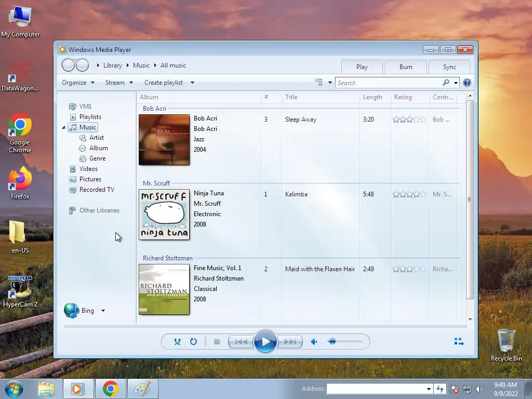Select the Ninja Tuna album cover
532x399 pixels.
[x=164, y=215]
